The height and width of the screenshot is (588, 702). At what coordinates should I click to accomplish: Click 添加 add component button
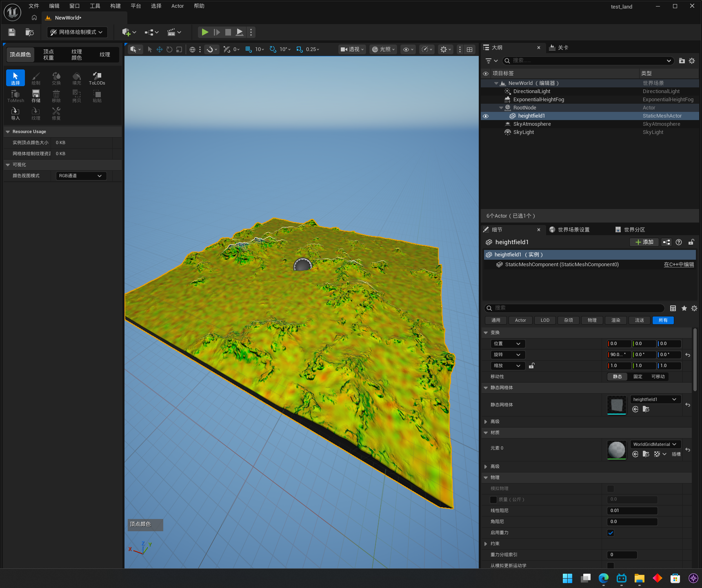point(644,242)
